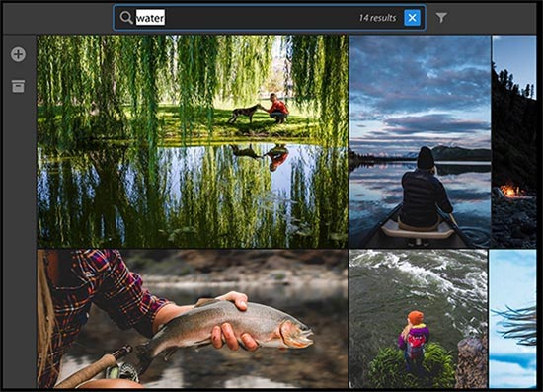543x392 pixels.
Task: Click the empty toolbar area left of search
Action: (57, 18)
